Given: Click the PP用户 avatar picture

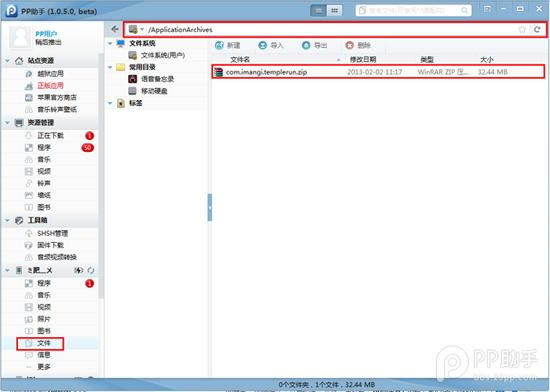Looking at the screenshot, I should coord(20,37).
